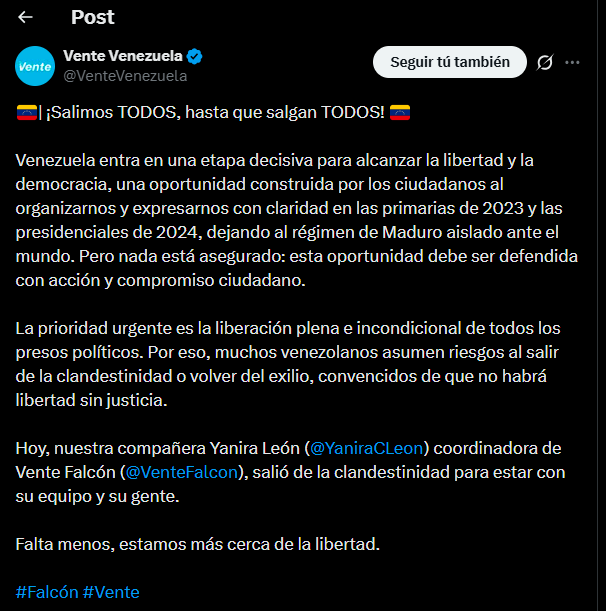Click the back arrow at the top
Screen dimensions: 606x611
[26, 17]
